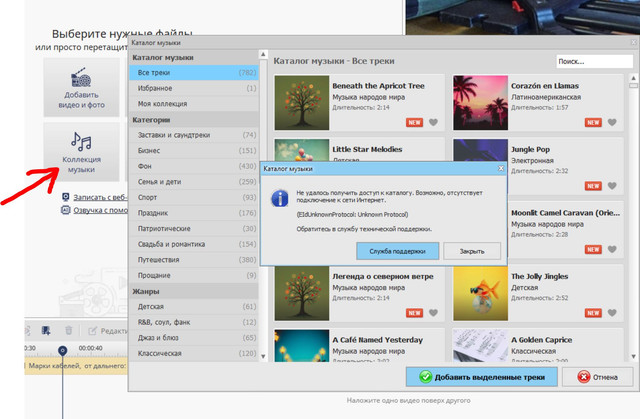Favorite 'Jungle Pop' with heart icon
The height and width of the screenshot is (419, 640).
[x=612, y=186]
